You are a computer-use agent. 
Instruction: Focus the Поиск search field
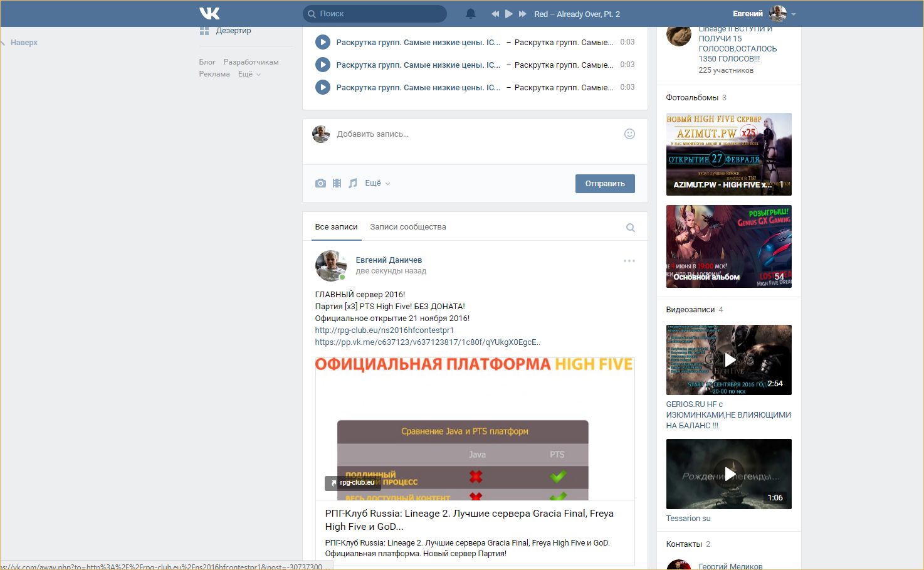375,14
